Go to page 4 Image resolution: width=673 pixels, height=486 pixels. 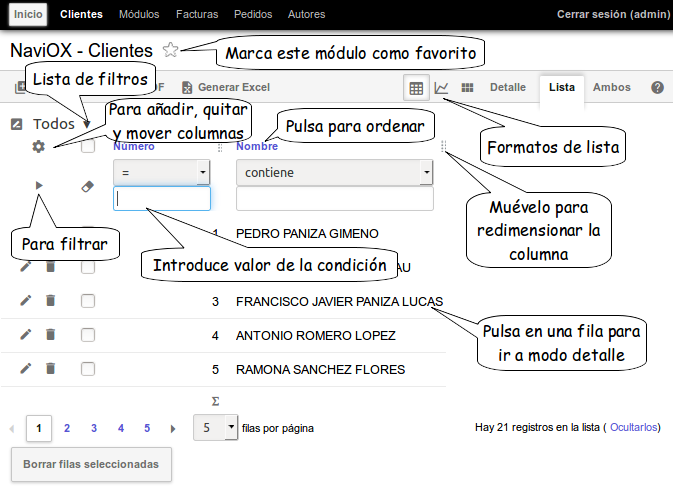[x=121, y=428]
